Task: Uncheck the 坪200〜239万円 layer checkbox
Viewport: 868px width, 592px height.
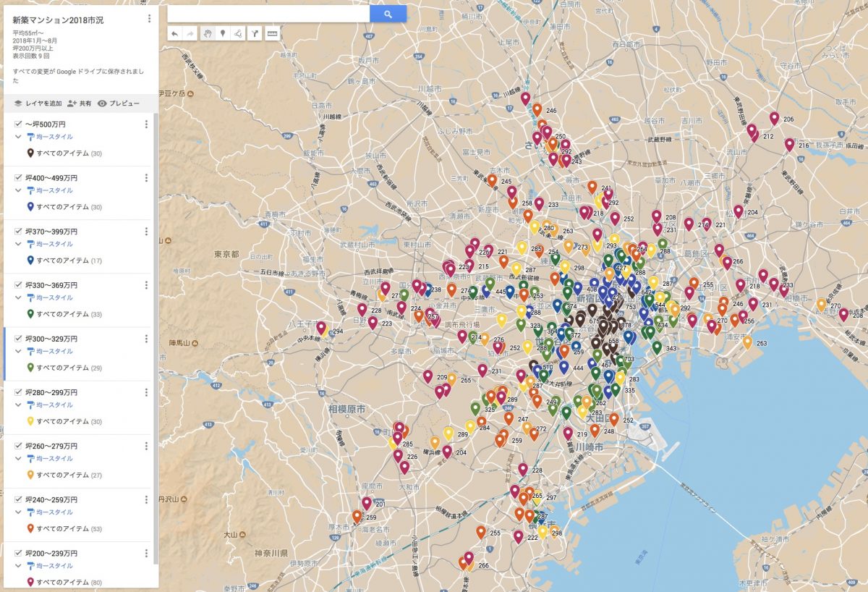Action: [x=18, y=554]
